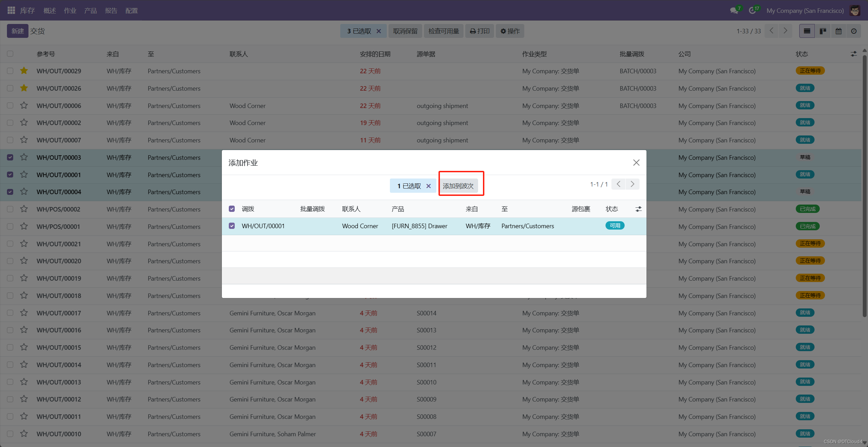Open the apps grid menu icon
Viewport: 868px width, 447px height.
11,10
